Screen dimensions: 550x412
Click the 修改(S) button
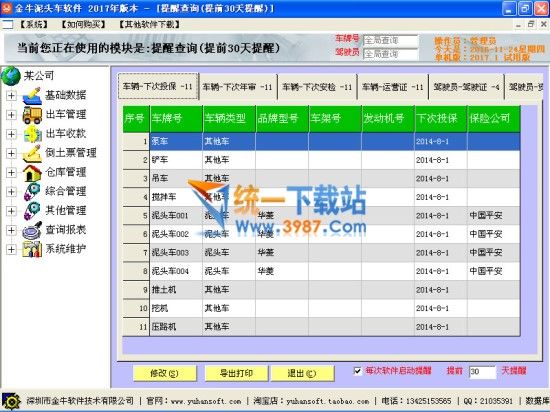[165, 373]
